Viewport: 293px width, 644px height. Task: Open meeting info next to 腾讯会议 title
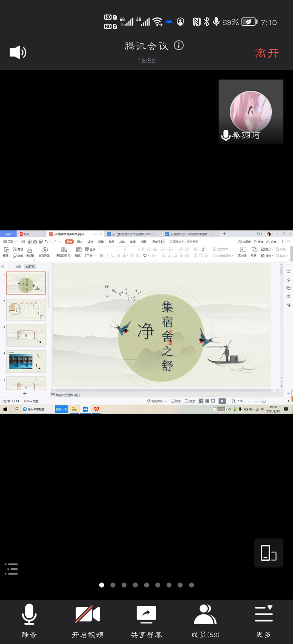click(x=179, y=45)
